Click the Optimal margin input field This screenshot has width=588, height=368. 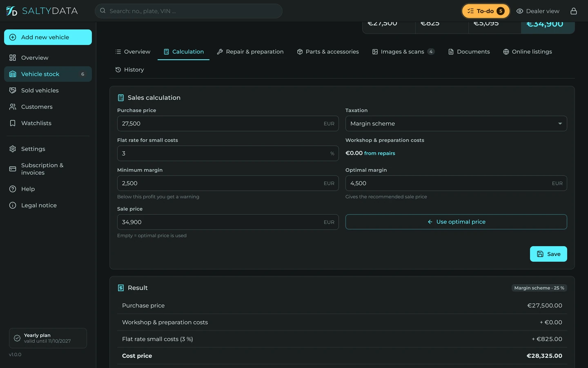[x=456, y=183]
